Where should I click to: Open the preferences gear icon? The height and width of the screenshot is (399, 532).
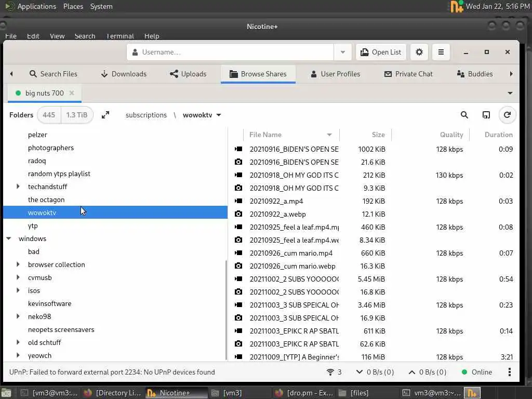pos(419,52)
